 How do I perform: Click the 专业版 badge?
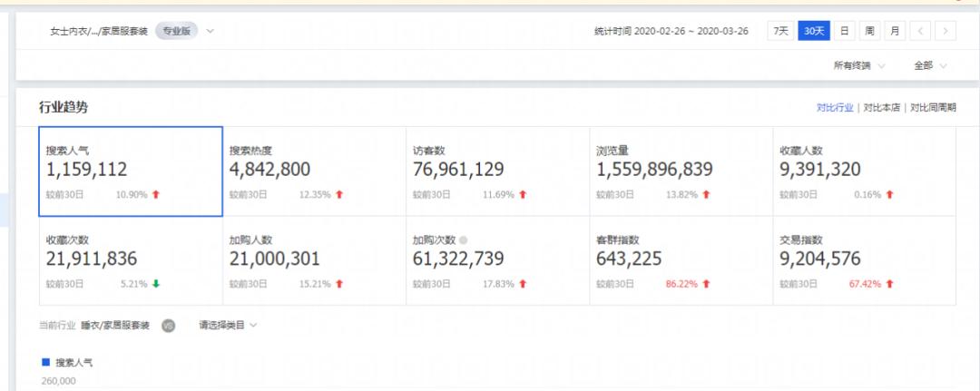point(177,31)
